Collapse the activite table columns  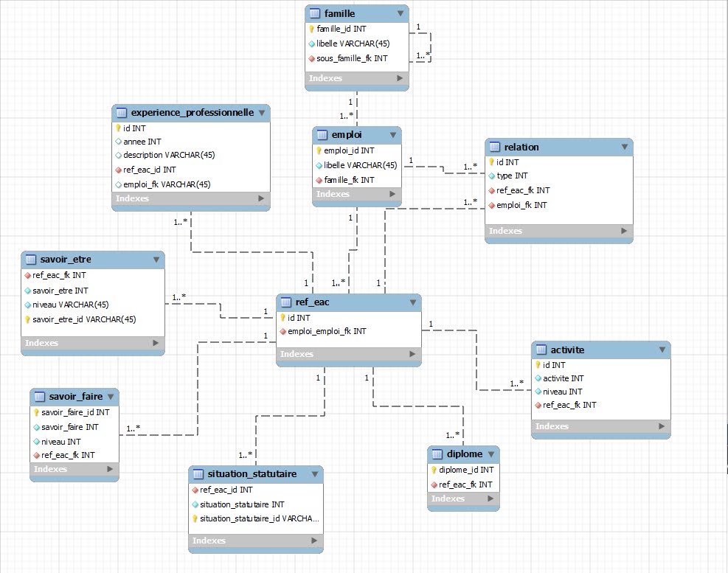pos(662,350)
